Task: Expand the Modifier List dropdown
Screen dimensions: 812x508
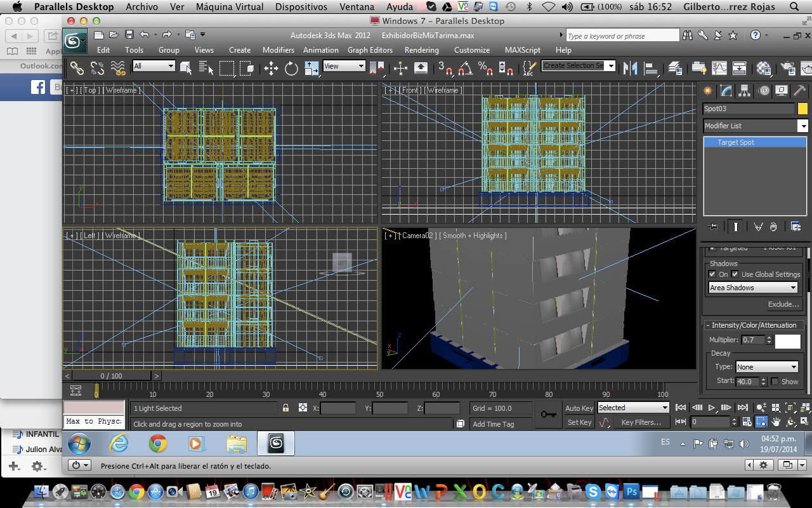Action: tap(802, 126)
